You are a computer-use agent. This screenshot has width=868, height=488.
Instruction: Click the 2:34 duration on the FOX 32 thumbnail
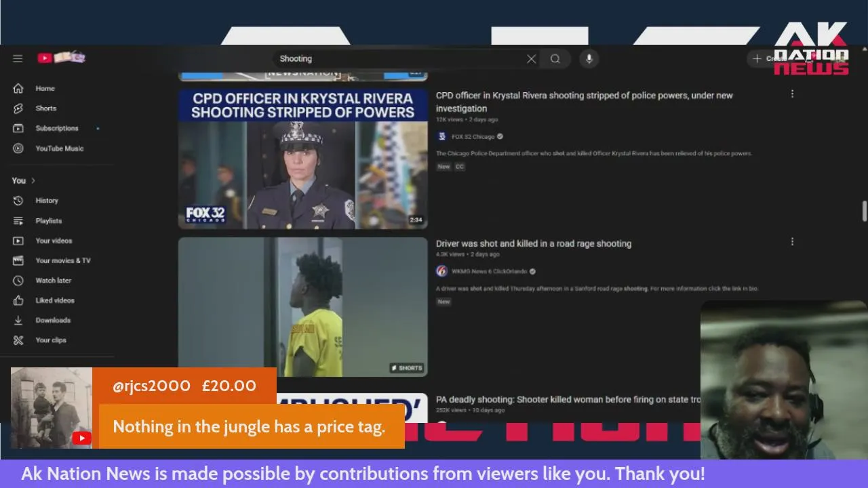tap(416, 220)
